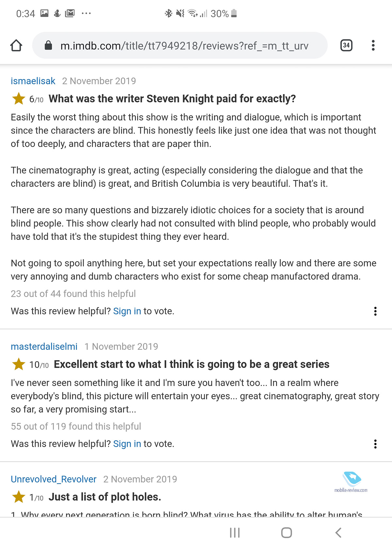Image resolution: width=392 pixels, height=549 pixels.
Task: Tap the Android home navigation button
Action: click(286, 533)
